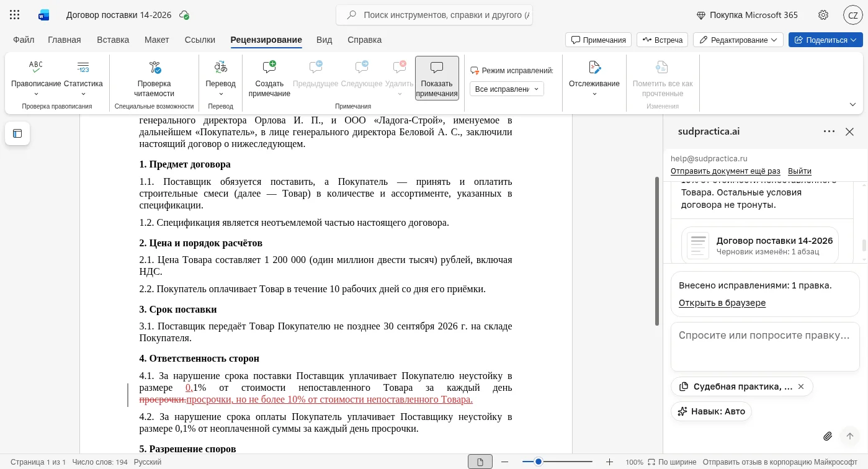Increase zoom with the plus button

point(609,462)
